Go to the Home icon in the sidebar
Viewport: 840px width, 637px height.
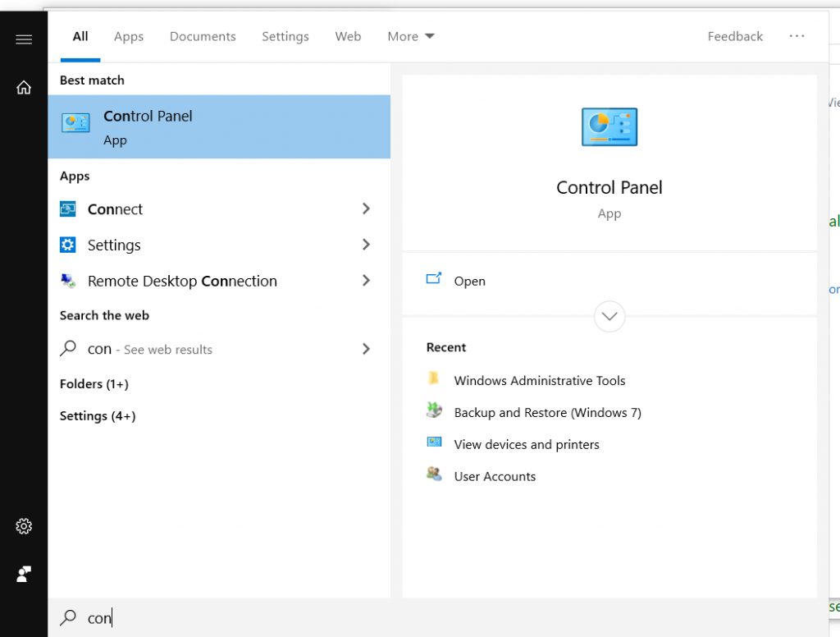(x=24, y=87)
